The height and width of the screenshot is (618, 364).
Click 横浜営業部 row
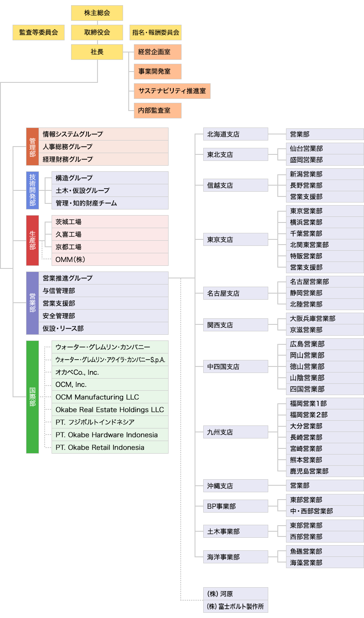coord(325,222)
